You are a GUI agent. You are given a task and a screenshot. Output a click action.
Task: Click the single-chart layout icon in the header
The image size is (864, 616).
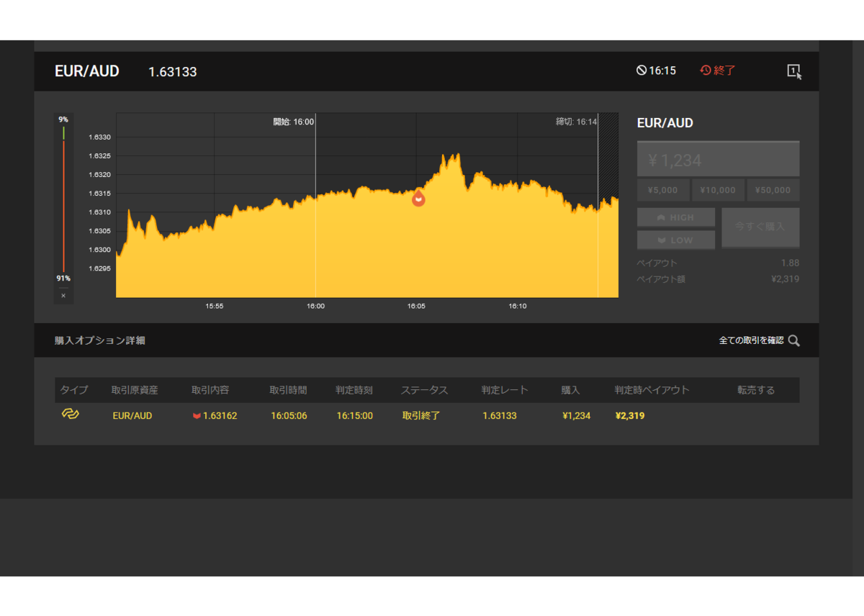tap(794, 71)
